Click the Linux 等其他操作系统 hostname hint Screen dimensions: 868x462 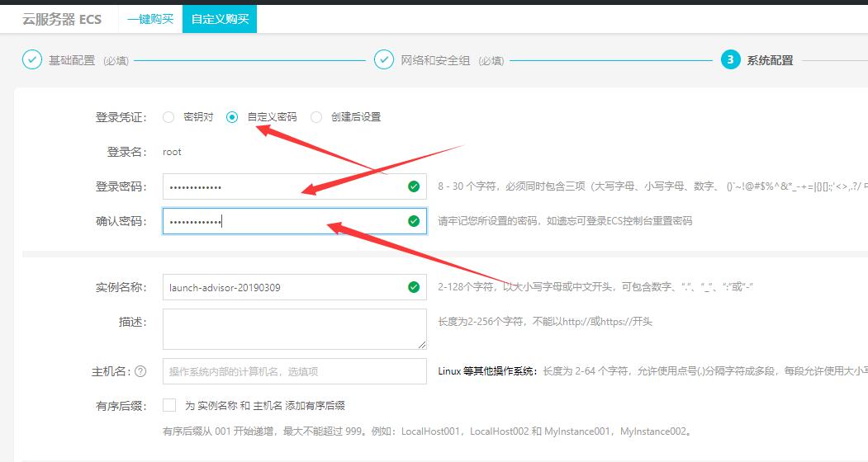click(x=652, y=371)
